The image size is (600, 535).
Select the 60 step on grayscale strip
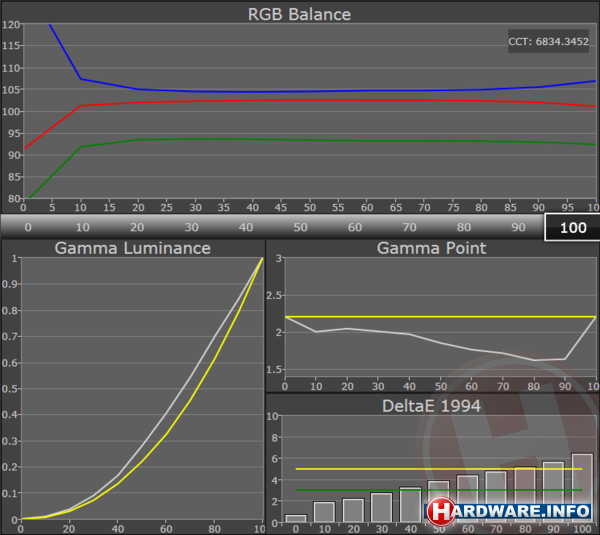(353, 227)
